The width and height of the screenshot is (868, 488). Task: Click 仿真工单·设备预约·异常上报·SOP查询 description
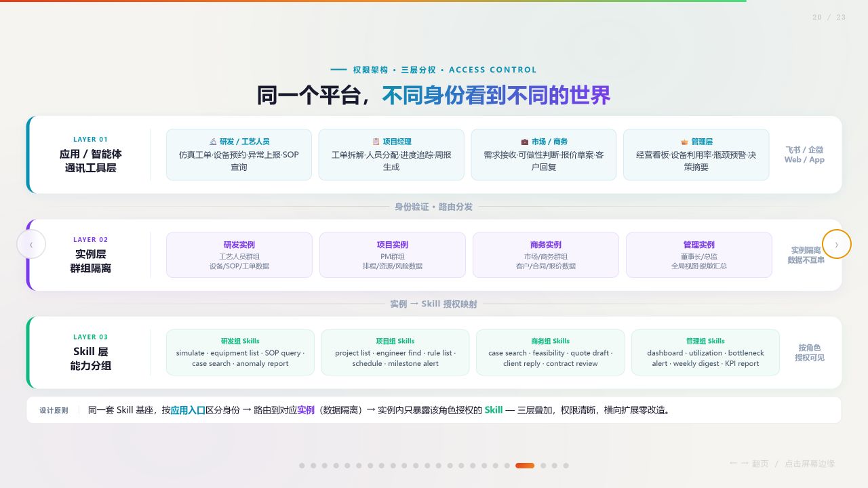[239, 161]
